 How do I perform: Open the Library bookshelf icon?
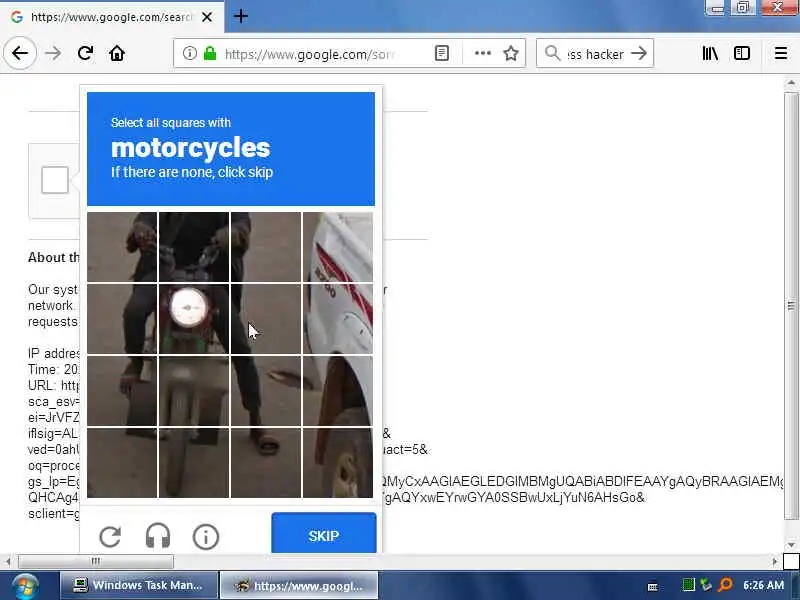click(x=710, y=53)
